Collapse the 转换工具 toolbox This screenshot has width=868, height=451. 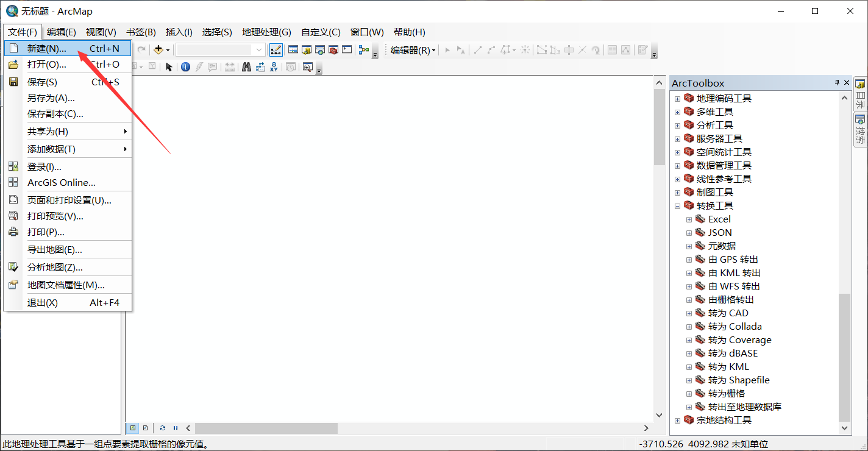[x=677, y=206]
